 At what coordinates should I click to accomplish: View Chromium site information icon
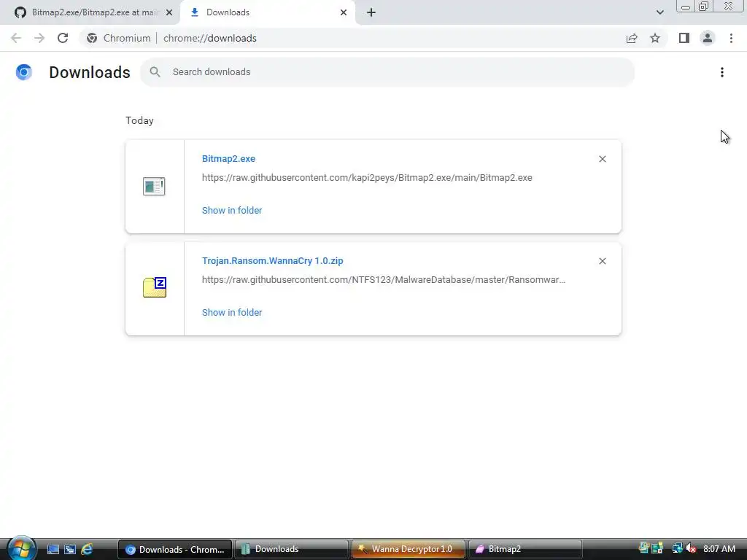(92, 38)
